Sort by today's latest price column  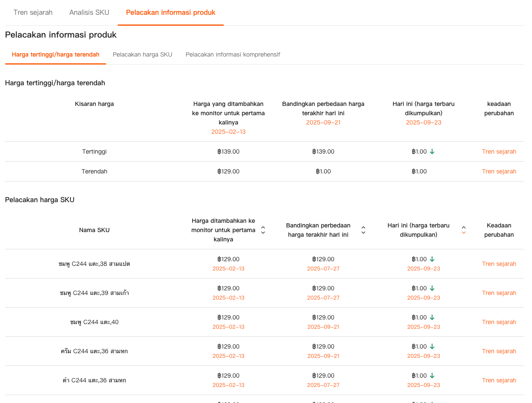coord(464,230)
